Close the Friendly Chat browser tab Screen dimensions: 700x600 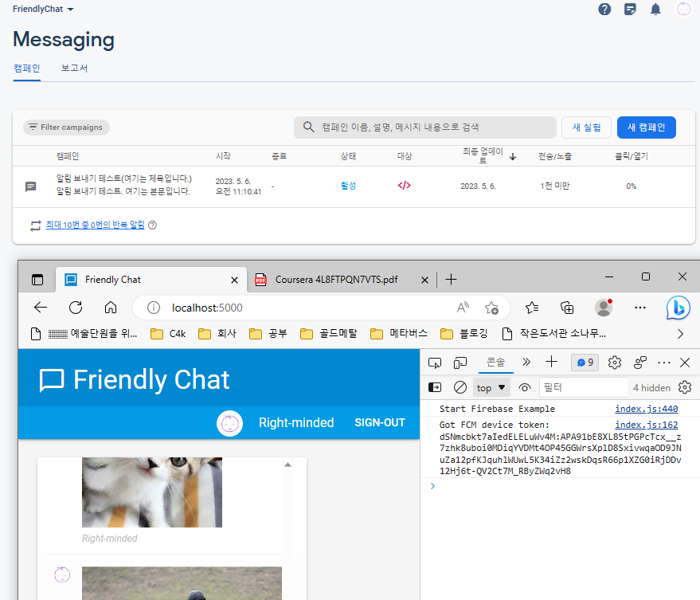click(x=234, y=280)
